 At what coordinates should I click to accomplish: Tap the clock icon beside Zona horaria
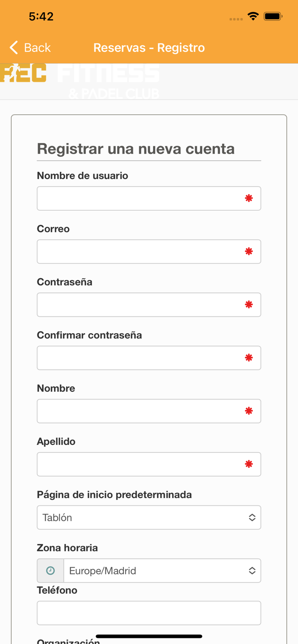(50, 571)
